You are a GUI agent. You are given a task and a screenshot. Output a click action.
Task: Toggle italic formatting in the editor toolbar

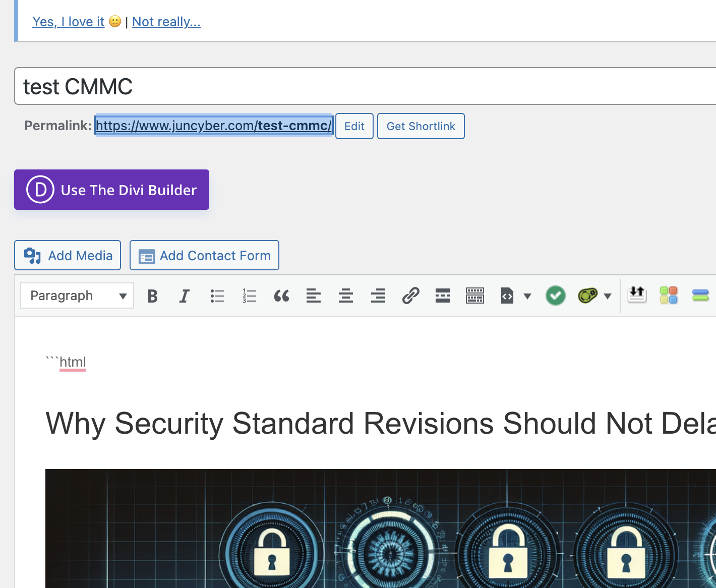point(185,296)
